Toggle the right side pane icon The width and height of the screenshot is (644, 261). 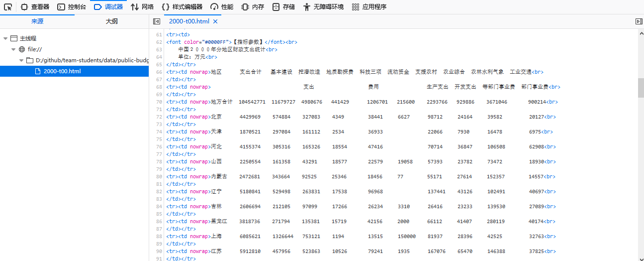click(x=639, y=21)
